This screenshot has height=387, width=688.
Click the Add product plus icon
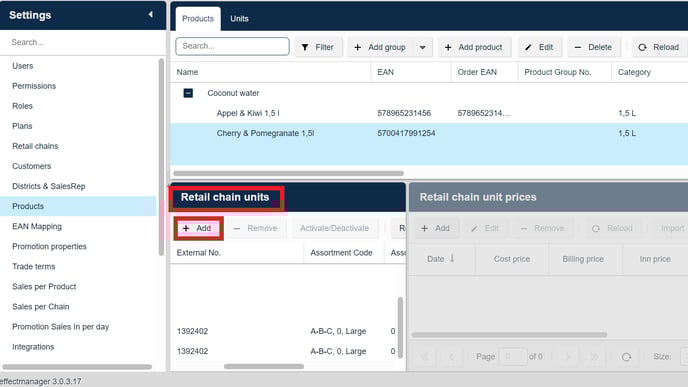[x=448, y=47]
